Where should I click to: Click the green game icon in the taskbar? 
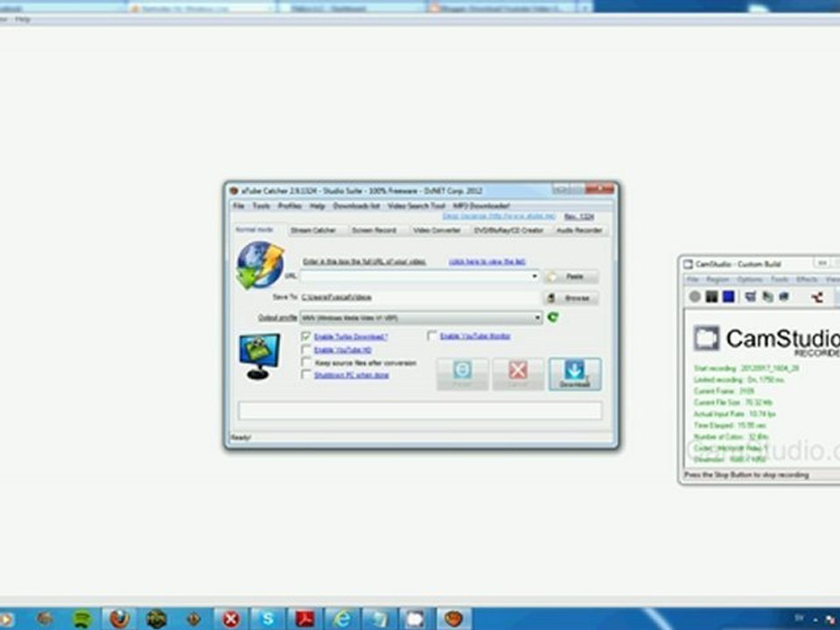click(157, 619)
